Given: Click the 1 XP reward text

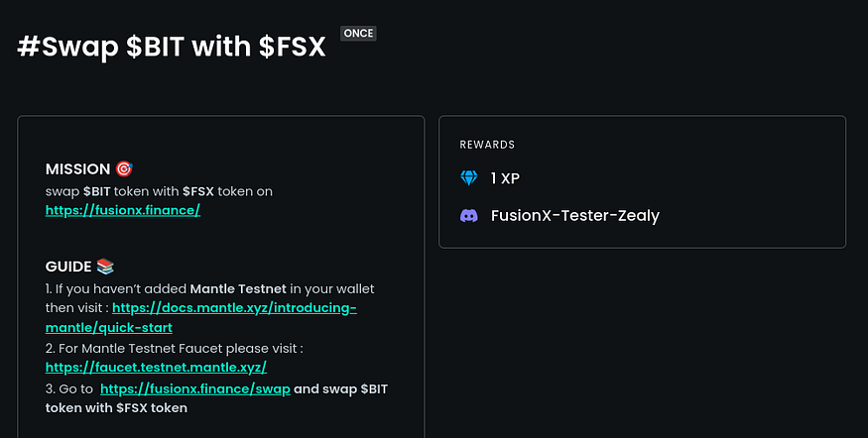Looking at the screenshot, I should click(x=505, y=178).
